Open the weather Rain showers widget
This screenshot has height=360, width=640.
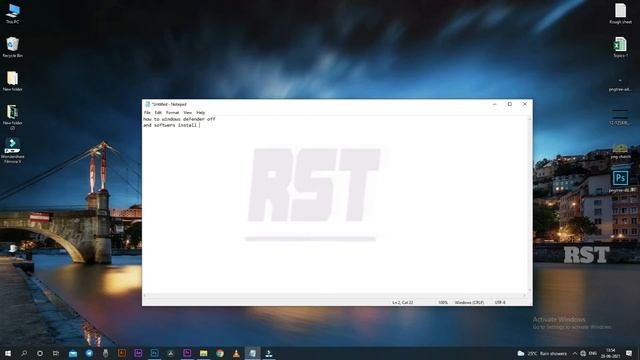coord(542,353)
